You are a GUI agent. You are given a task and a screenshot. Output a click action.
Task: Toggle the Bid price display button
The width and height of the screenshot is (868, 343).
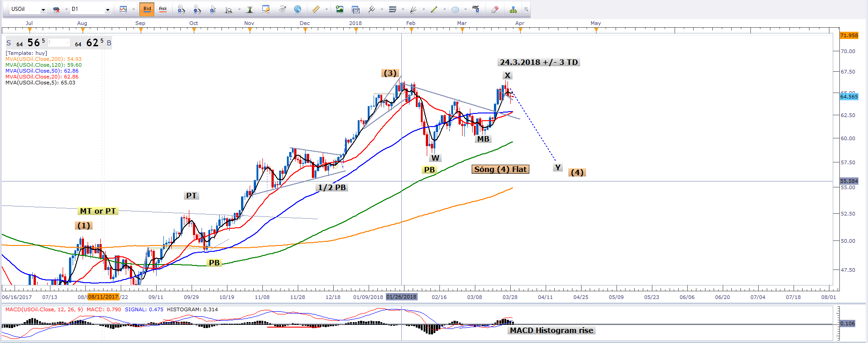147,9
